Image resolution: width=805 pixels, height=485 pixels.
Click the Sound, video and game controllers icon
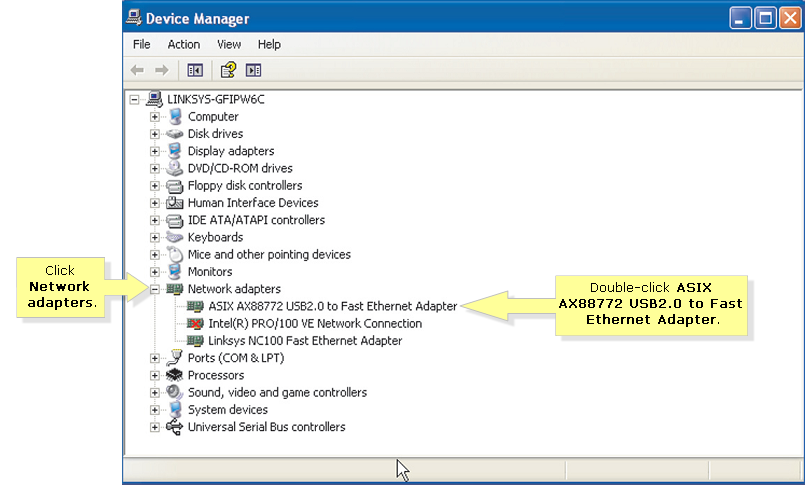coord(175,393)
